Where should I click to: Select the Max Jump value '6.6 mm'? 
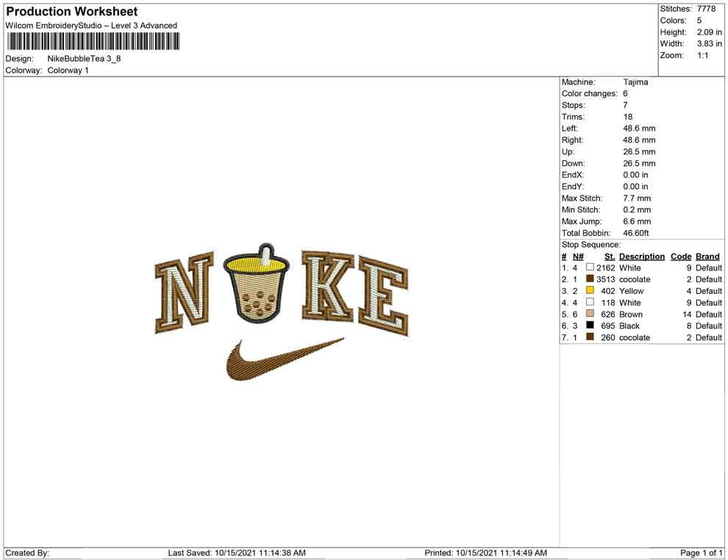coord(637,221)
